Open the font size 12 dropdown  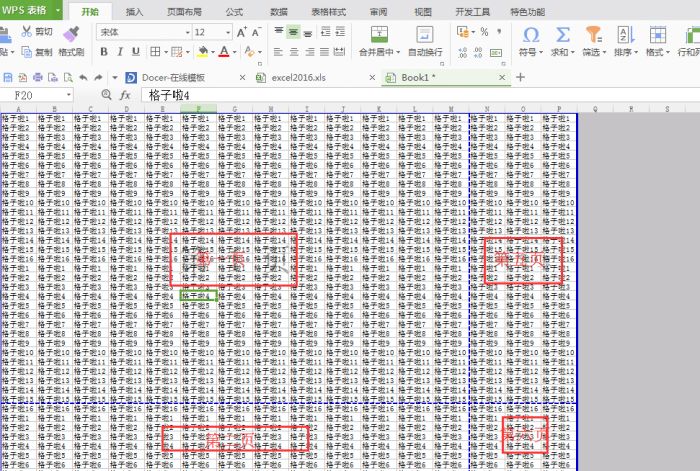228,32
